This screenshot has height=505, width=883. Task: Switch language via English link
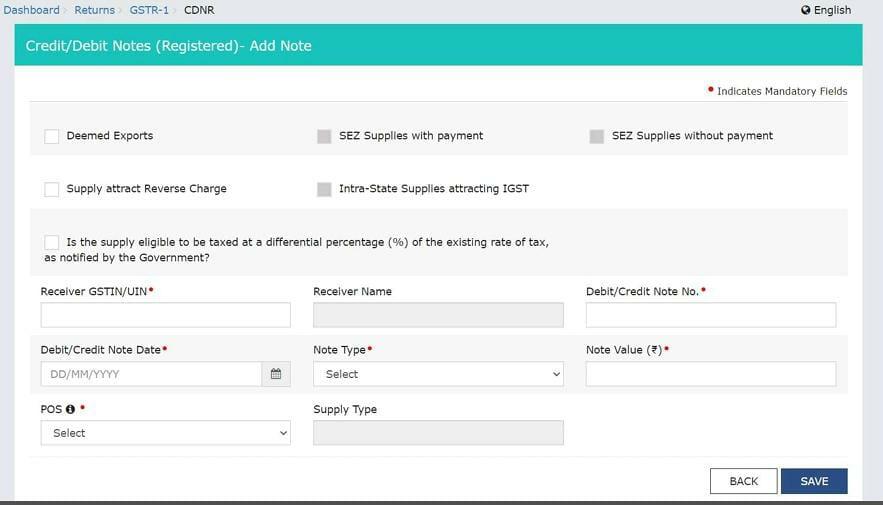(x=832, y=10)
